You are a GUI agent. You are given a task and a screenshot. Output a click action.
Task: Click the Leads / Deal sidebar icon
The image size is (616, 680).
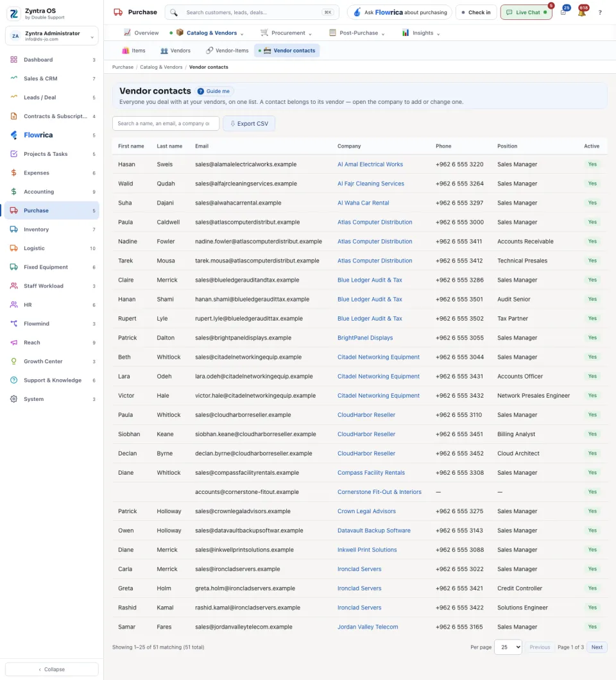pyautogui.click(x=14, y=97)
